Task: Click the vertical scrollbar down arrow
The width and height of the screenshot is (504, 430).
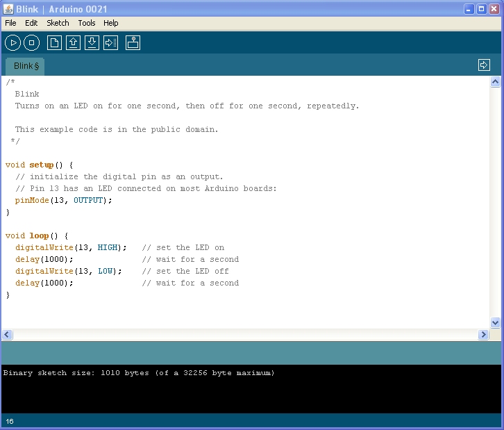Action: click(x=495, y=322)
